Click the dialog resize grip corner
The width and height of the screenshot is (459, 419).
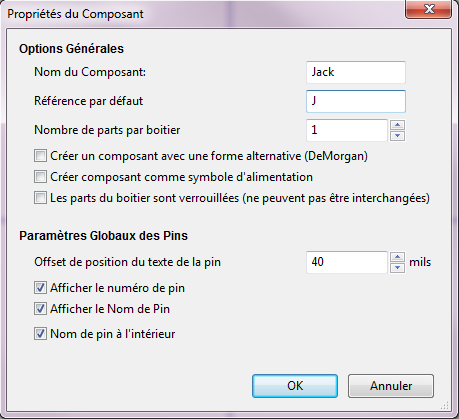tap(445, 405)
